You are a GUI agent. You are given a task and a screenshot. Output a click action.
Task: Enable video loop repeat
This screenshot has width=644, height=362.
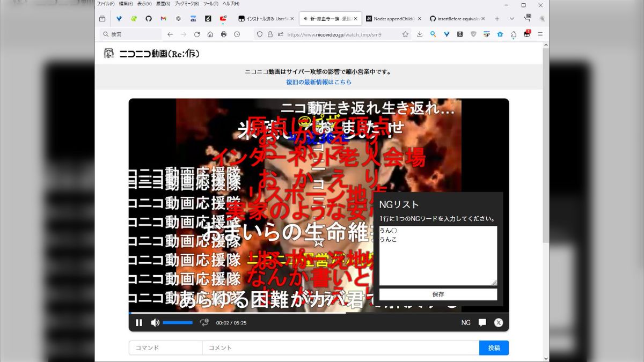(x=204, y=322)
